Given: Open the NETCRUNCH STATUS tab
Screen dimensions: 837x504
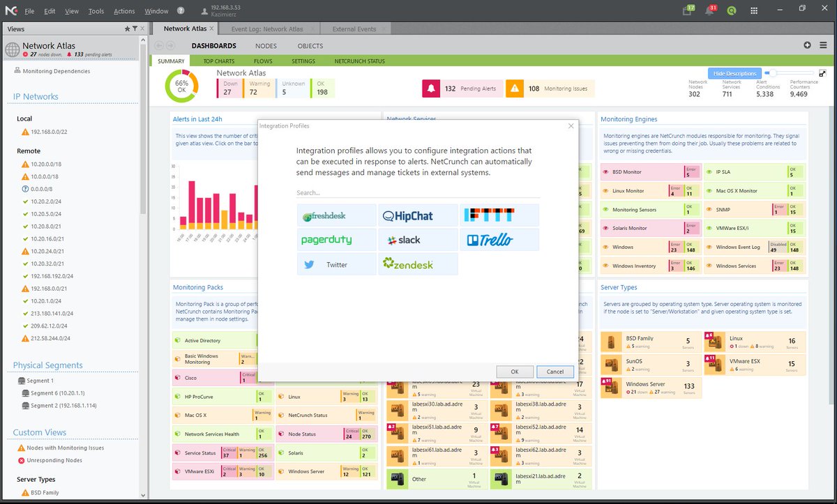Looking at the screenshot, I should [359, 61].
